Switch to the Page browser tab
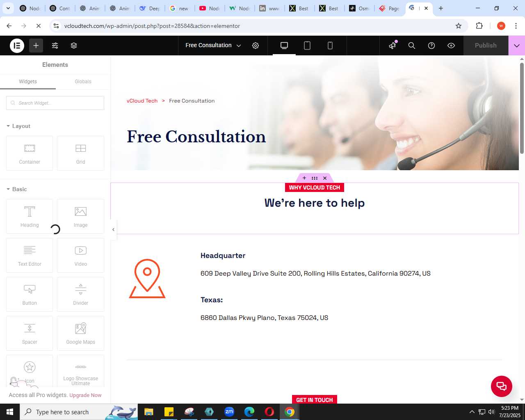This screenshot has height=420, width=525. tap(389, 8)
